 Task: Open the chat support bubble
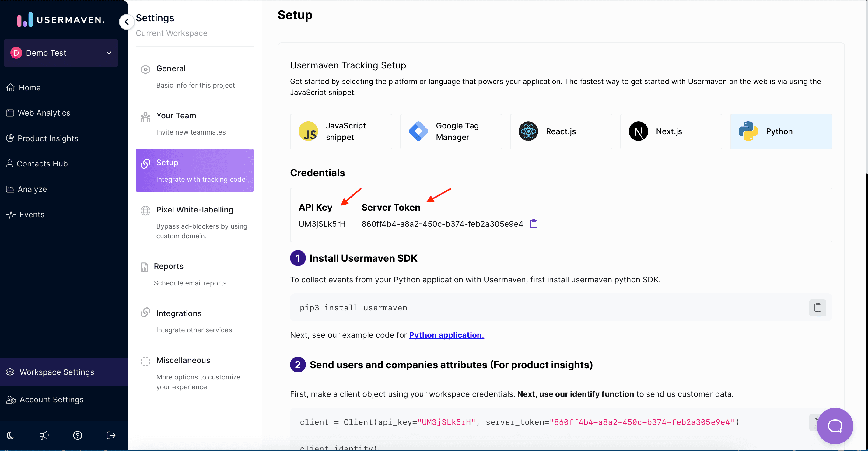(835, 426)
